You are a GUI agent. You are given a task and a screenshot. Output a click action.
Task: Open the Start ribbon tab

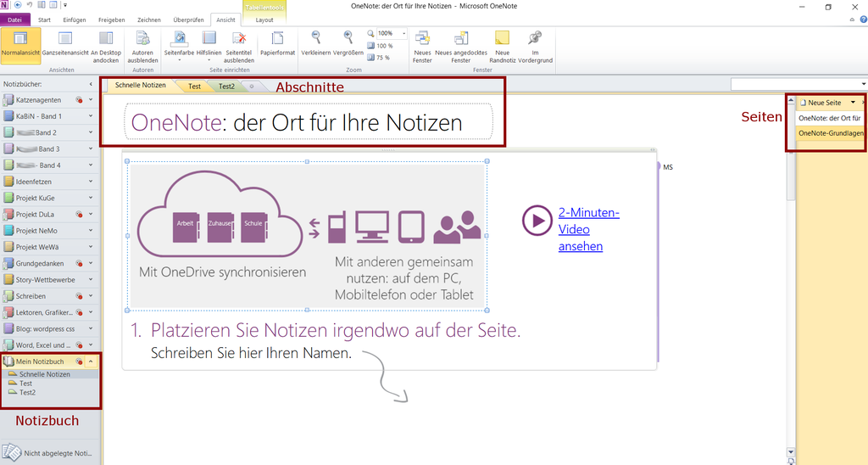[44, 20]
